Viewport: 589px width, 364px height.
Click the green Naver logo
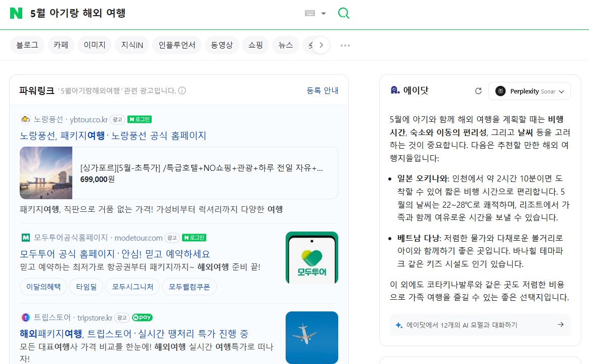coord(16,13)
